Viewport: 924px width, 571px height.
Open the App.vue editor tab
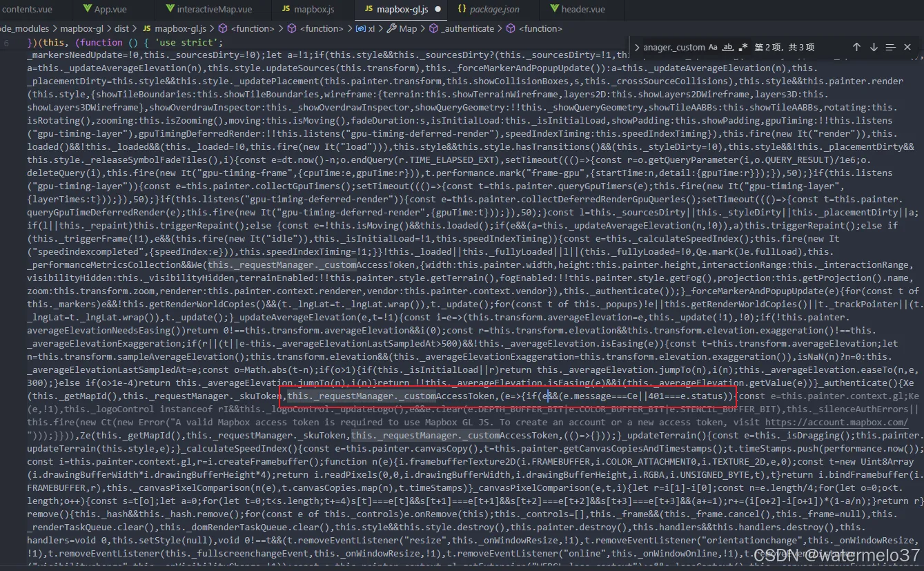113,10
